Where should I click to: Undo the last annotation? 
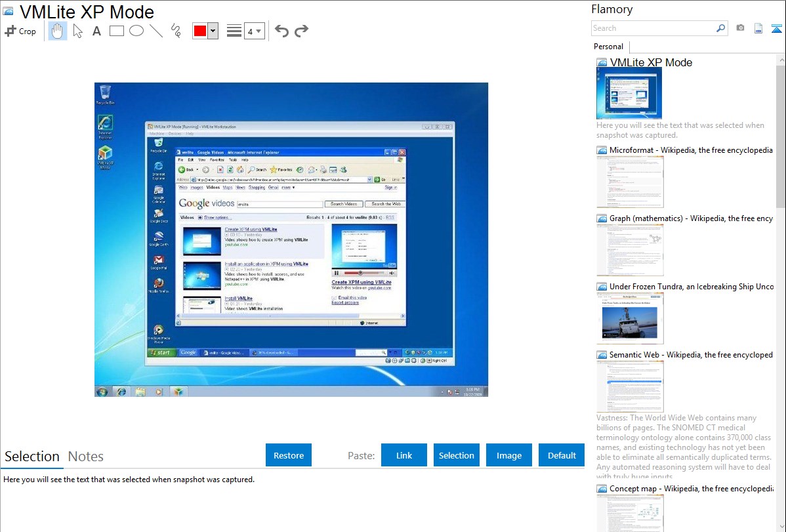(281, 31)
